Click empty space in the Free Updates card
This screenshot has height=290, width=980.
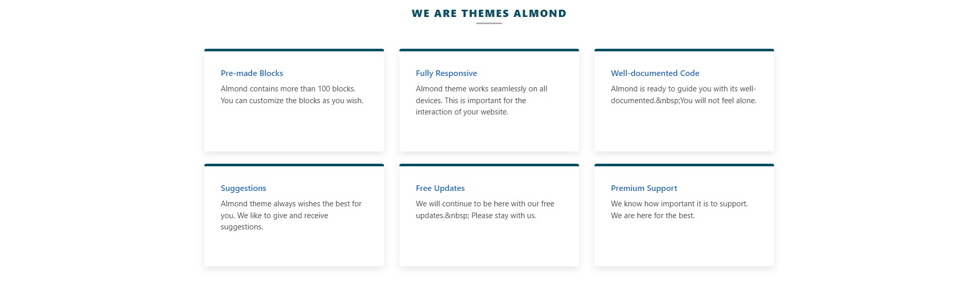point(489,244)
